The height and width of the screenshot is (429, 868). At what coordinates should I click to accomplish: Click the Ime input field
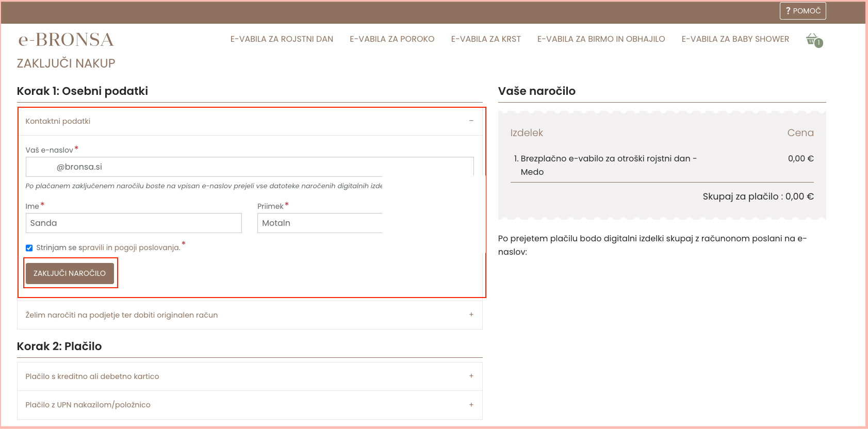(x=134, y=223)
